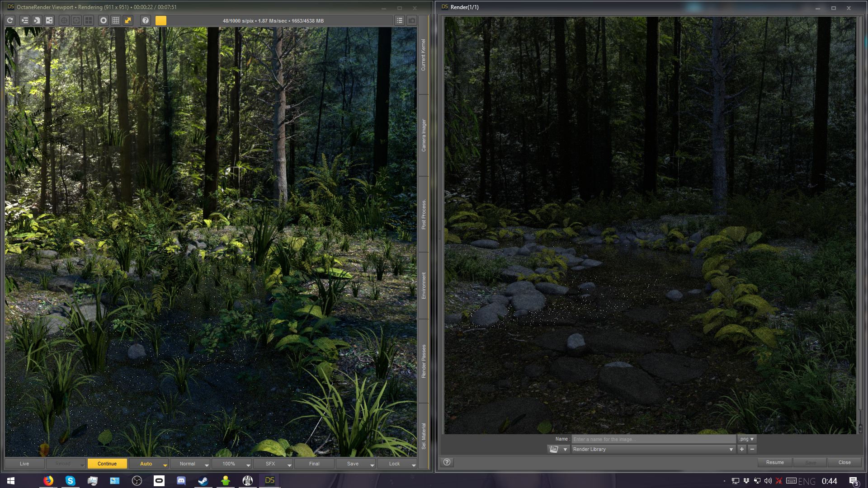The width and height of the screenshot is (868, 488).
Task: Click the help question mark icon
Action: (145, 20)
